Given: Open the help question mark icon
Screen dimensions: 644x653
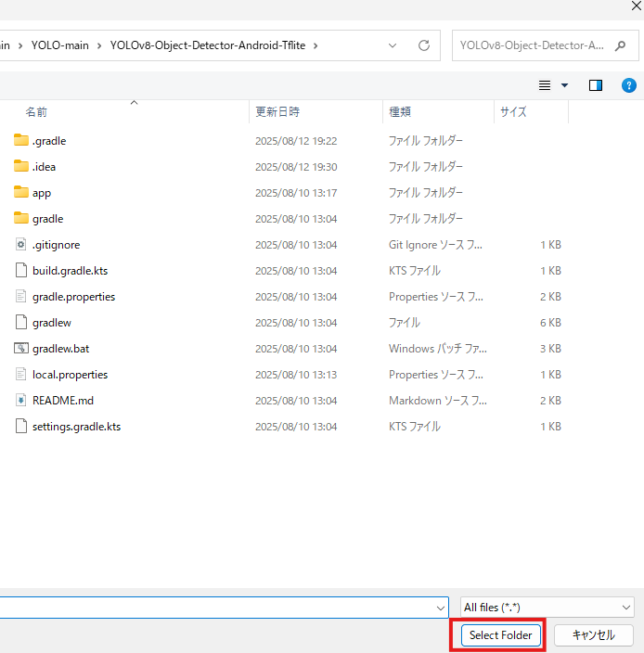Looking at the screenshot, I should click(x=628, y=85).
